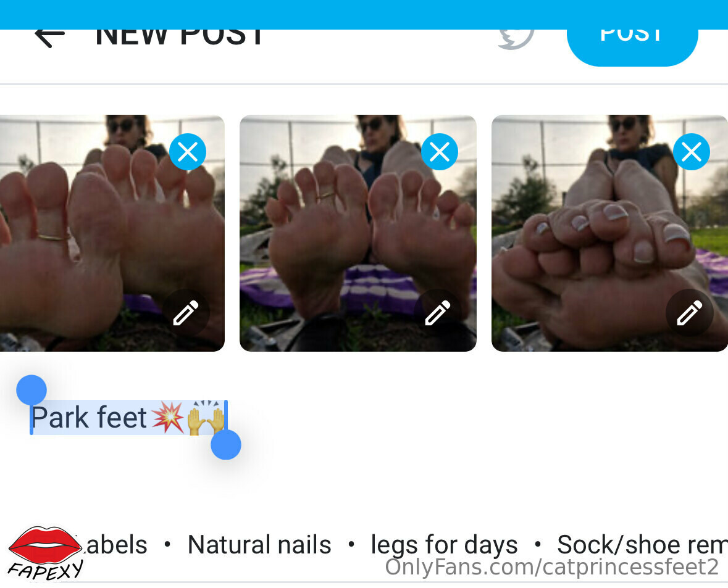Open the OnlyFans.com/catprincessfeet2 link
The width and height of the screenshot is (728, 588).
(x=551, y=567)
